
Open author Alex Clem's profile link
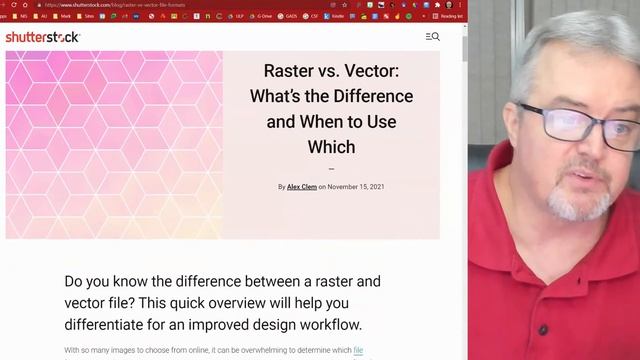pyautogui.click(x=302, y=187)
